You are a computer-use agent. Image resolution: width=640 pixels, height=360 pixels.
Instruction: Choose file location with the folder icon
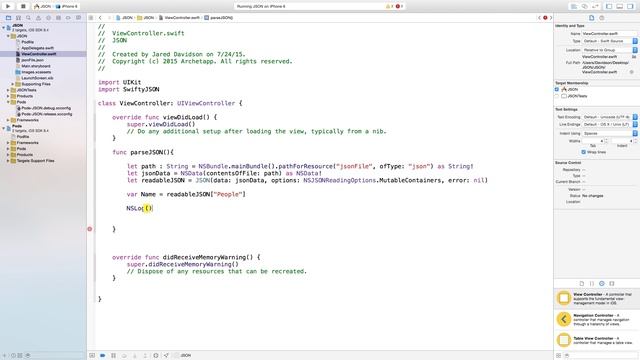634,57
